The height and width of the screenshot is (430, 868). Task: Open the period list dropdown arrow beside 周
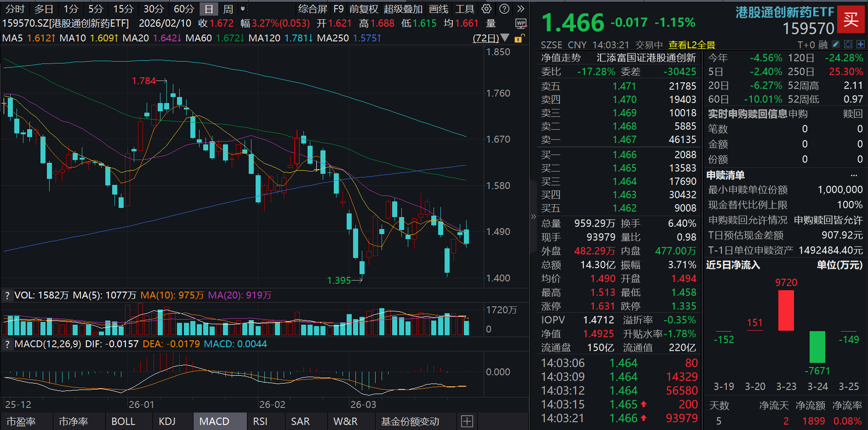pyautogui.click(x=243, y=9)
